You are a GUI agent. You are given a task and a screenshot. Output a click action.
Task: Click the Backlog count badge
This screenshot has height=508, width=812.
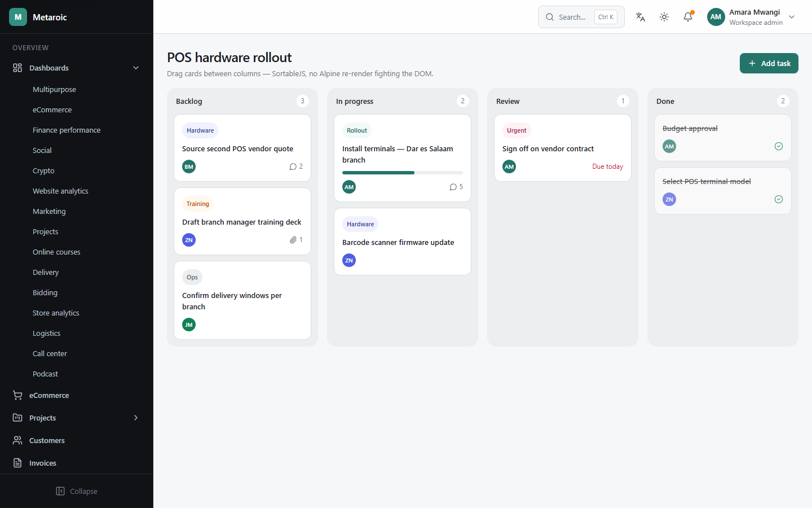[302, 101]
